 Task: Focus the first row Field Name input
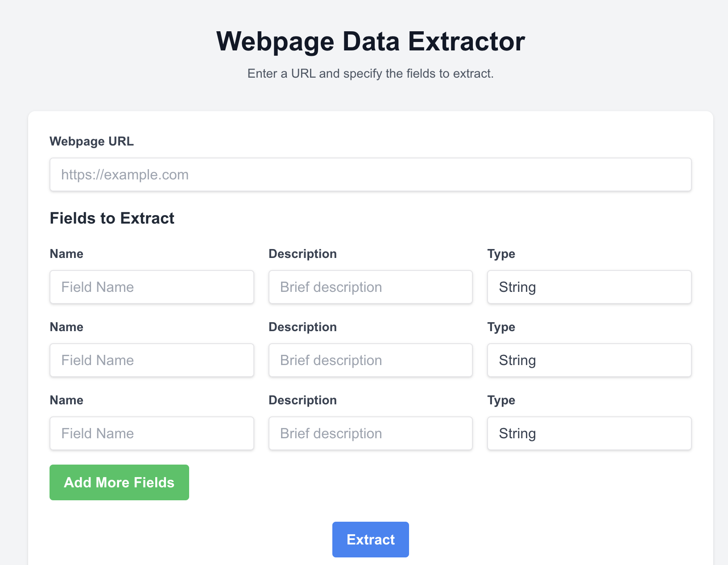pos(152,287)
